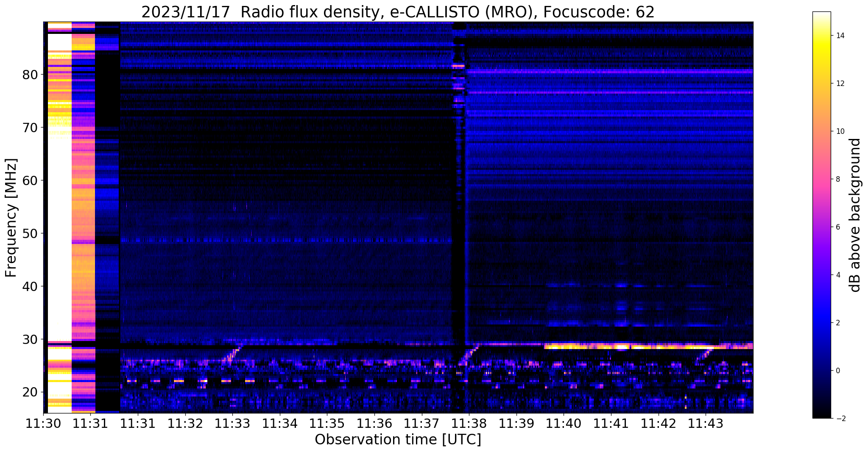Click the '11:41' time tick label

point(611,424)
